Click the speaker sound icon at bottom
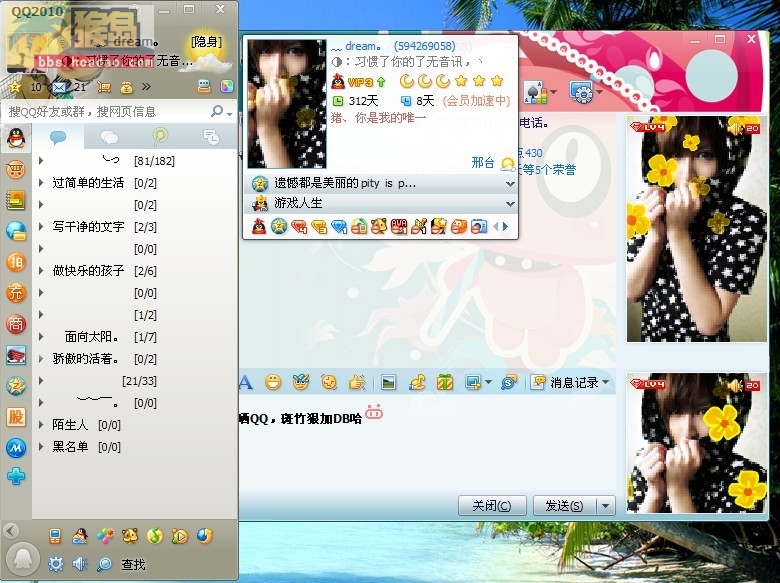The height and width of the screenshot is (583, 780). click(x=80, y=564)
